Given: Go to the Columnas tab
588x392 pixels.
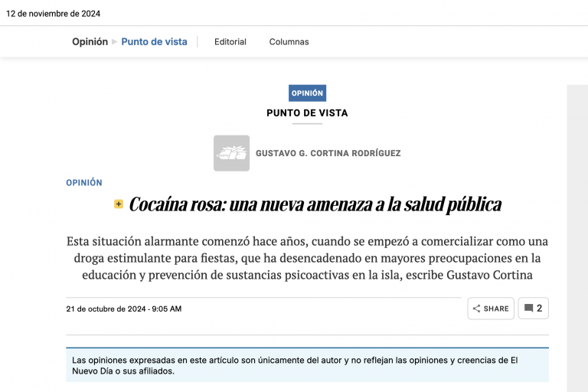Looking at the screenshot, I should click(289, 42).
